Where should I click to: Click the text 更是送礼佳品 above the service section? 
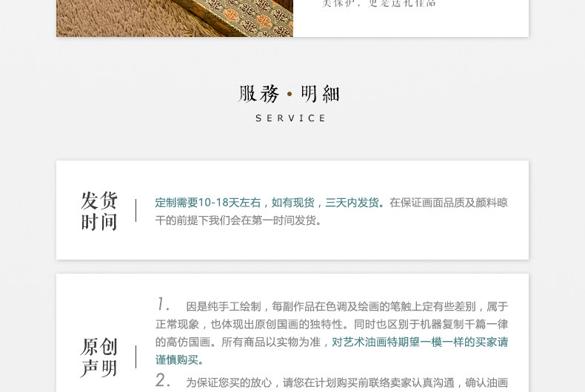tap(403, 4)
